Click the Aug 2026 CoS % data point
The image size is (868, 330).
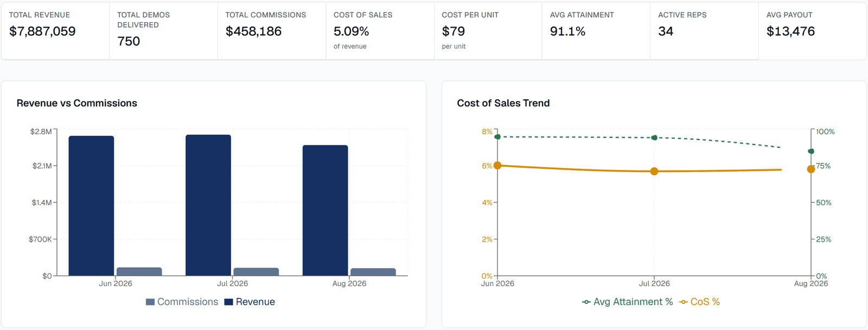[811, 169]
